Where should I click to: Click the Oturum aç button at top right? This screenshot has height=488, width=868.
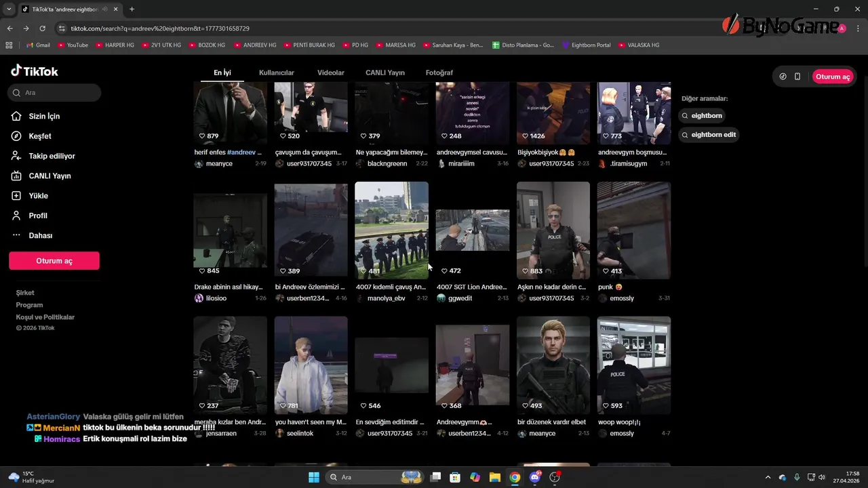click(x=833, y=77)
